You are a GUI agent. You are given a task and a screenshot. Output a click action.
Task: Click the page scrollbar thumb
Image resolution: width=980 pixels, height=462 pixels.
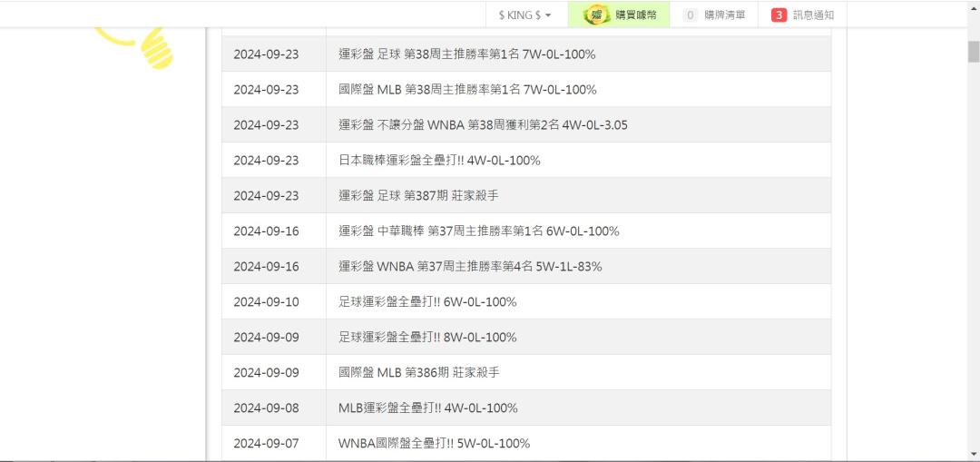[x=973, y=51]
